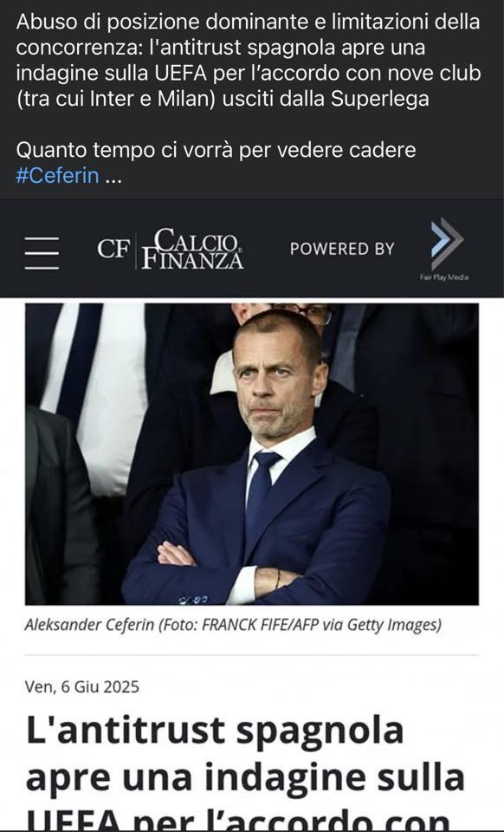504x832 pixels.
Task: Tap the line Quanto tempo ci vorrà
Action: (216, 150)
